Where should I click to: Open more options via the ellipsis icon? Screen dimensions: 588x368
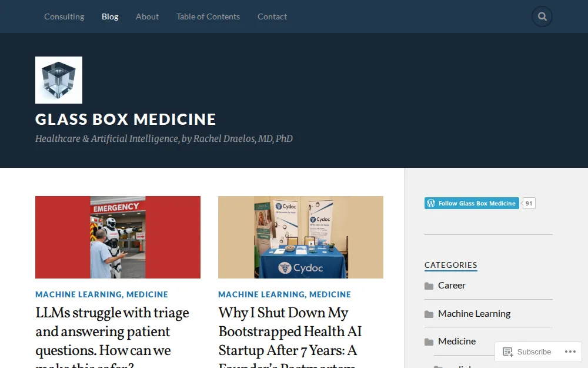[570, 352]
